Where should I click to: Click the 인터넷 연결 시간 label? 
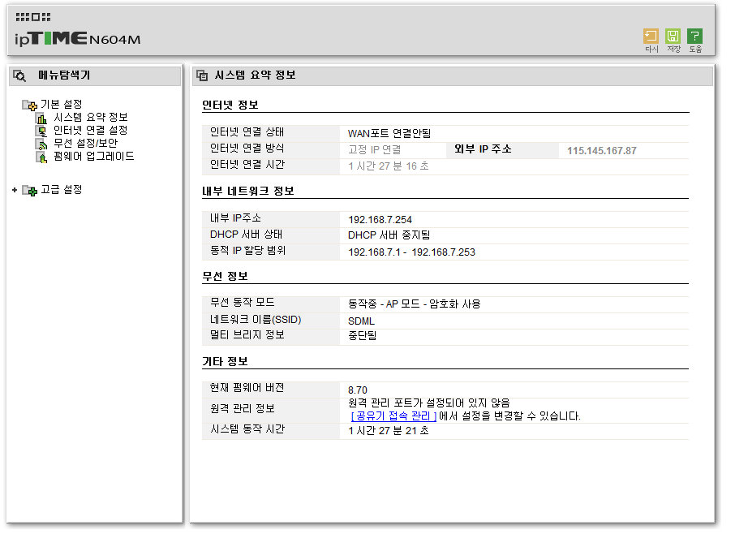(x=247, y=164)
